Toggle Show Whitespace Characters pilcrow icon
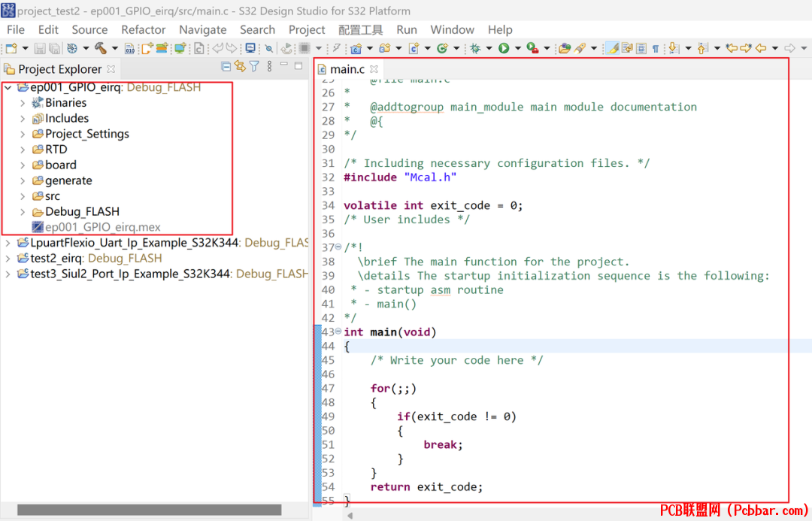This screenshot has height=521, width=812. 656,49
